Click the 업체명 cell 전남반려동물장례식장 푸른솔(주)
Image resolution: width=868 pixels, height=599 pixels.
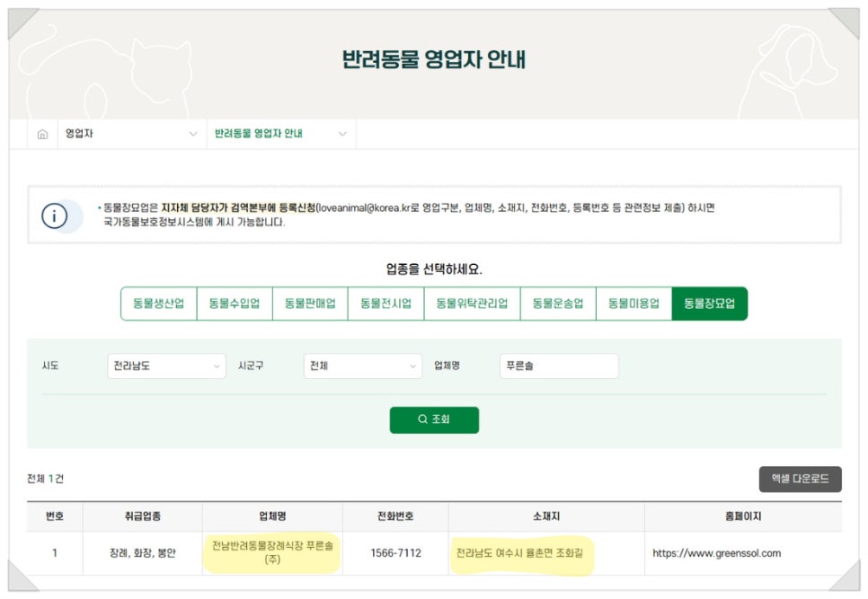[272, 552]
